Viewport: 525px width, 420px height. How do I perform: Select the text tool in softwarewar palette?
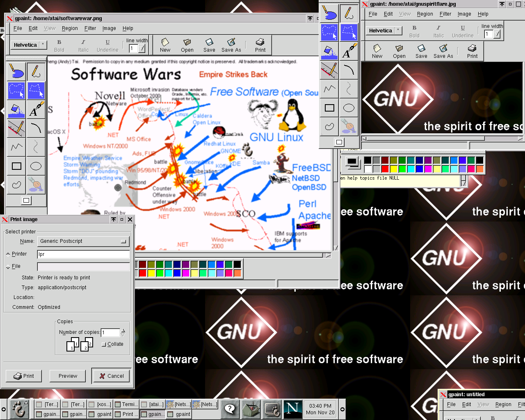point(36,110)
